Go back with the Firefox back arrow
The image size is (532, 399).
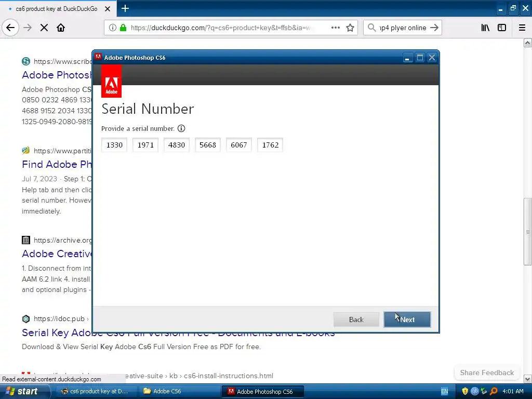(10, 28)
